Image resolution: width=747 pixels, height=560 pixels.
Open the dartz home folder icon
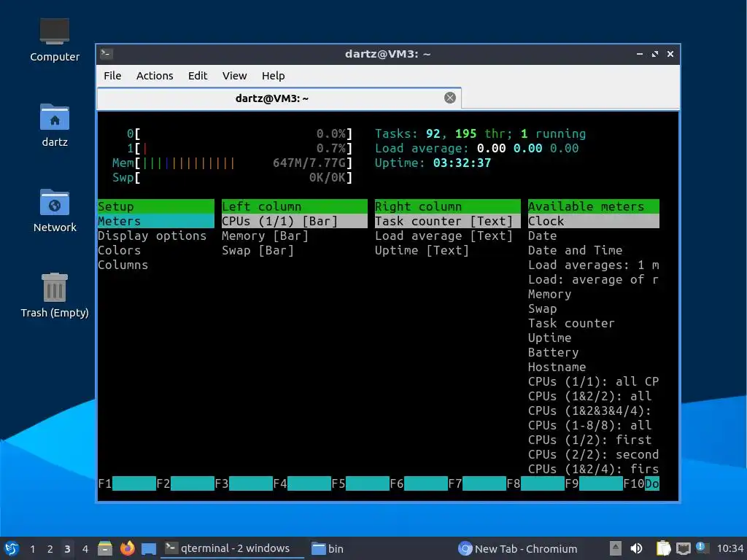[54, 125]
